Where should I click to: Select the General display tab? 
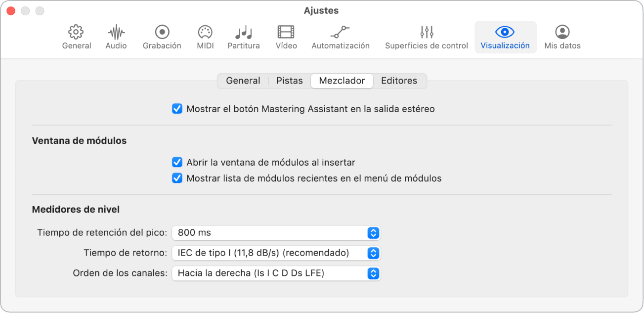pyautogui.click(x=243, y=81)
